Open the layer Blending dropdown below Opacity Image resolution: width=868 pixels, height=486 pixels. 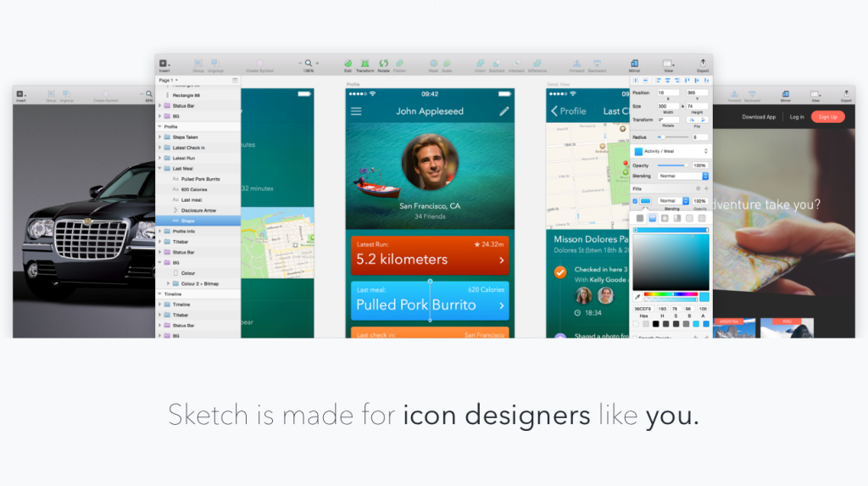683,176
